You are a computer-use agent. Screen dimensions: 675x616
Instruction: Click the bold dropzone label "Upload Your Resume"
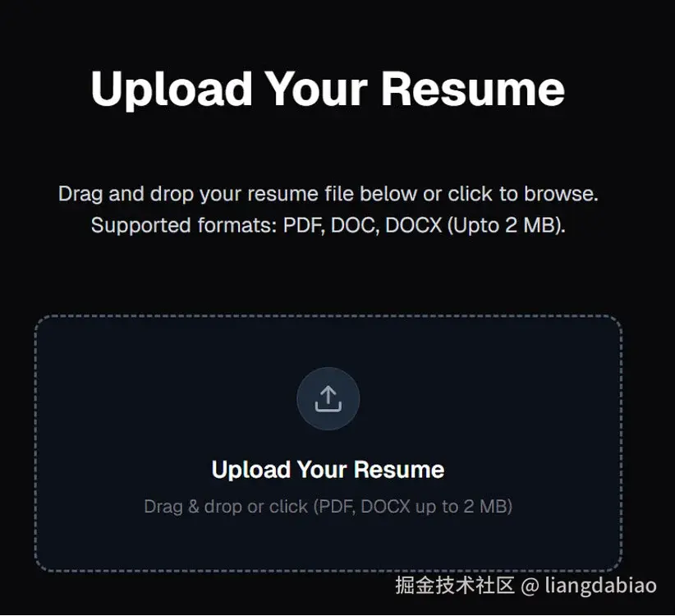[x=328, y=469]
